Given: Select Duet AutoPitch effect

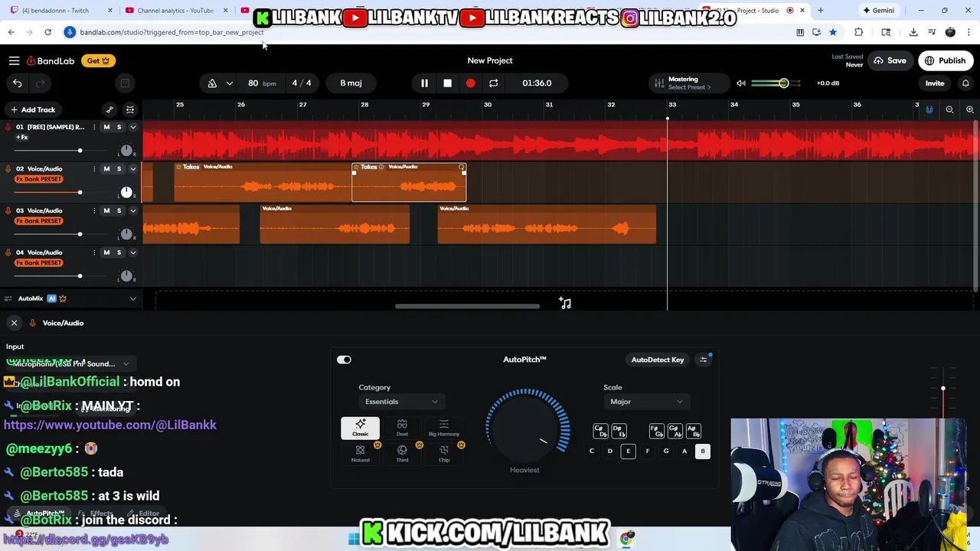Looking at the screenshot, I should click(x=402, y=428).
